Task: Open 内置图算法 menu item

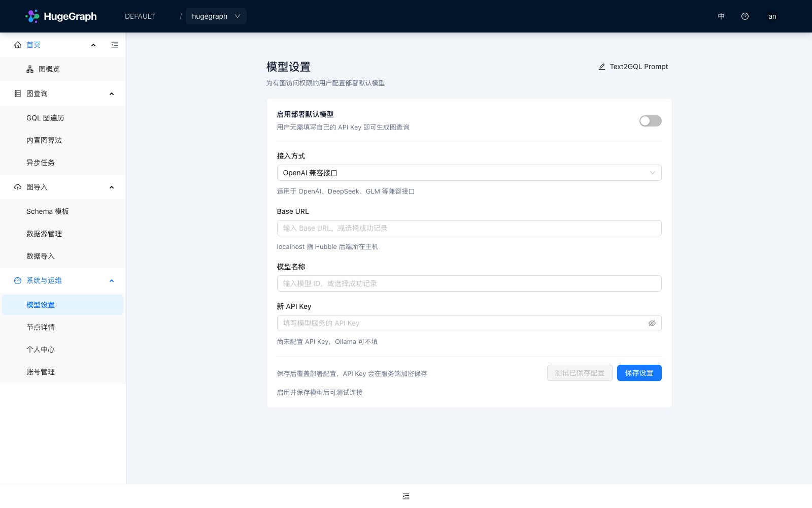Action: tap(63, 140)
